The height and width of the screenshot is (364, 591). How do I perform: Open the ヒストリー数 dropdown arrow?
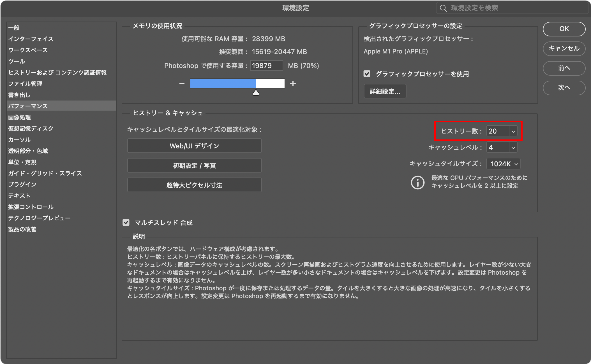pyautogui.click(x=513, y=131)
